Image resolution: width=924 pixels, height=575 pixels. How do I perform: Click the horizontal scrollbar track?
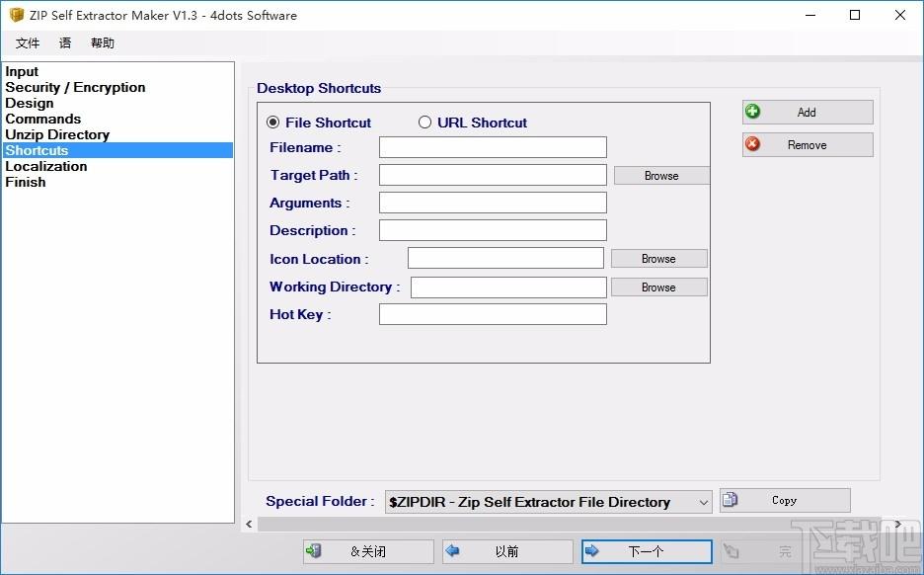pyautogui.click(x=572, y=524)
